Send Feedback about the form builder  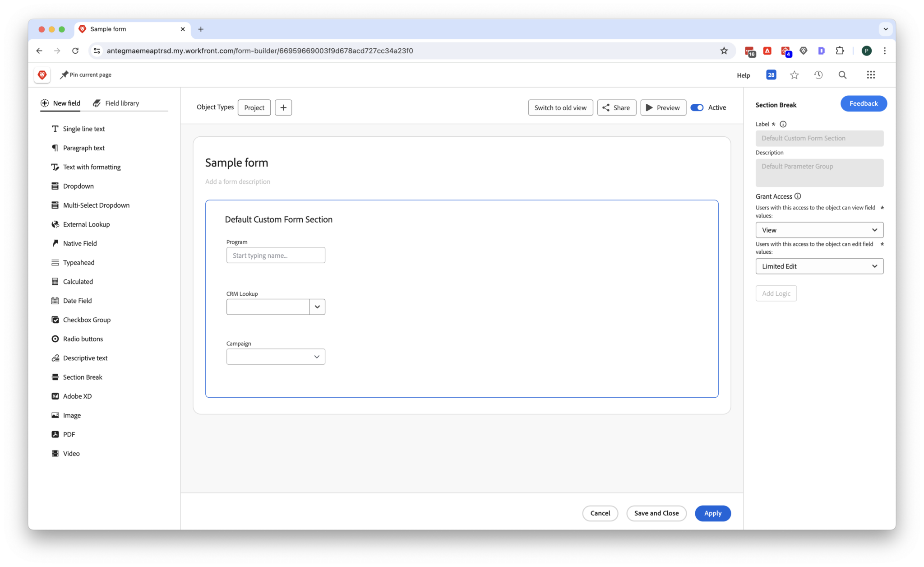tap(863, 103)
